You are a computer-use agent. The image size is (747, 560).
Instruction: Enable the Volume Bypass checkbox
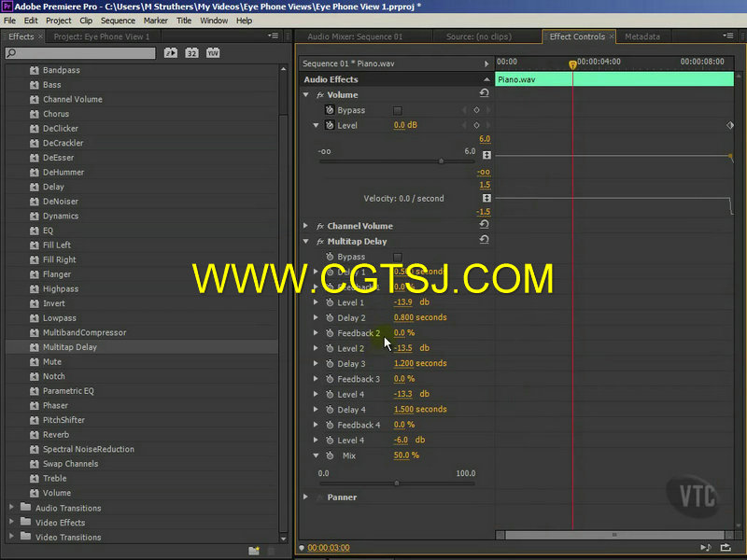click(x=398, y=110)
